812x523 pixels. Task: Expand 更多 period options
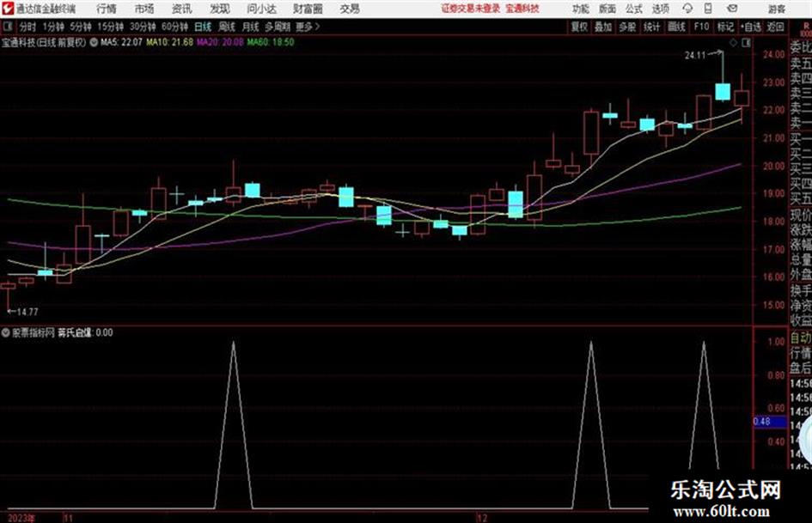click(308, 27)
